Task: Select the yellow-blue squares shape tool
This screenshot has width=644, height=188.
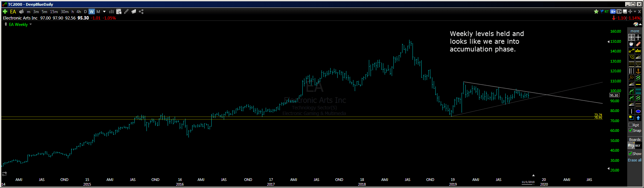Action: (632, 118)
